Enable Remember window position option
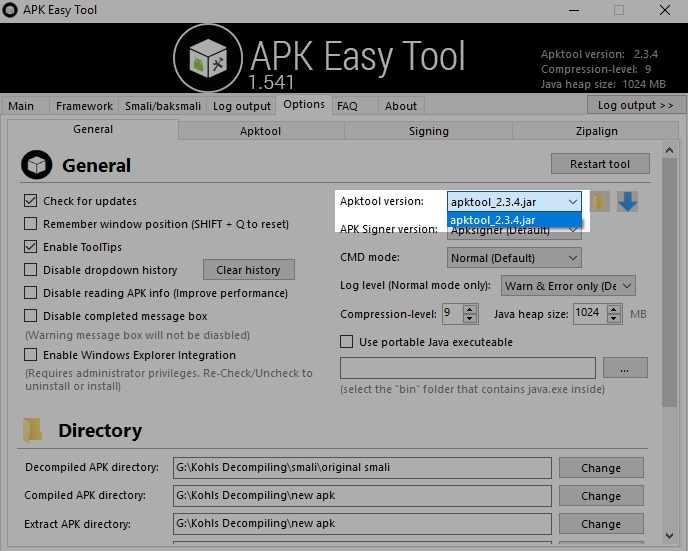 pos(31,224)
